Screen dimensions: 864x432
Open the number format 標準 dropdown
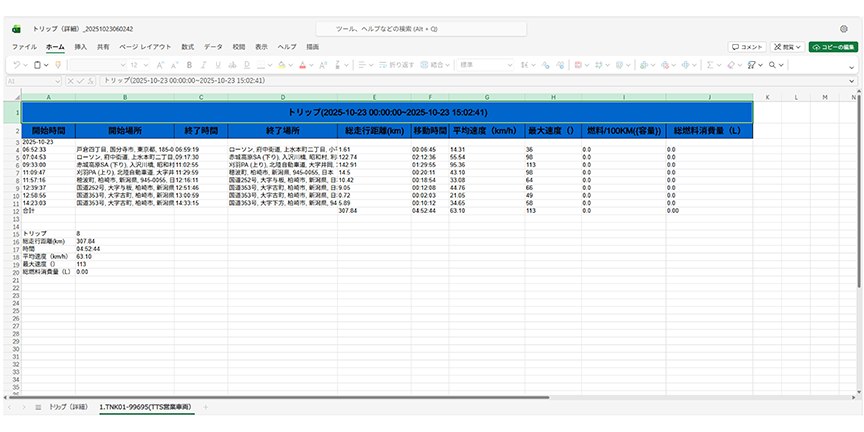pos(483,65)
